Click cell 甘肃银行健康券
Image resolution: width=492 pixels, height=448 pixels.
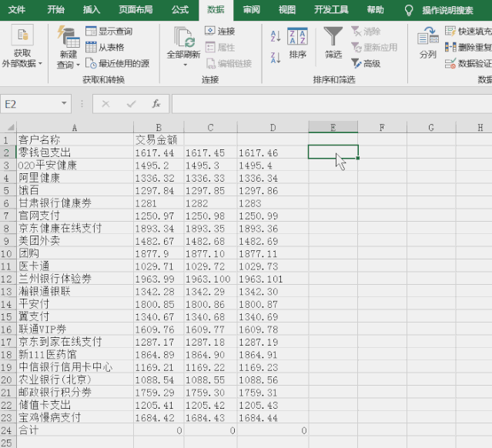click(75, 203)
